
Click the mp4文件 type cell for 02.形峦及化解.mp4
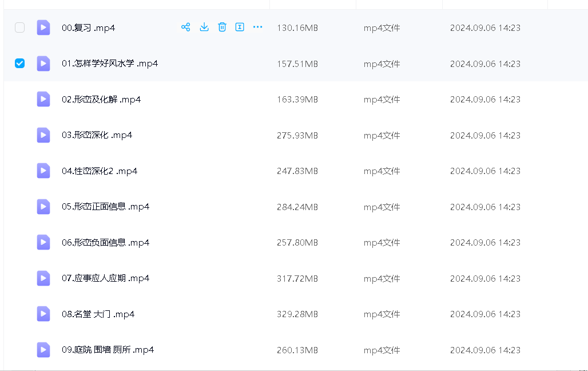pos(382,100)
